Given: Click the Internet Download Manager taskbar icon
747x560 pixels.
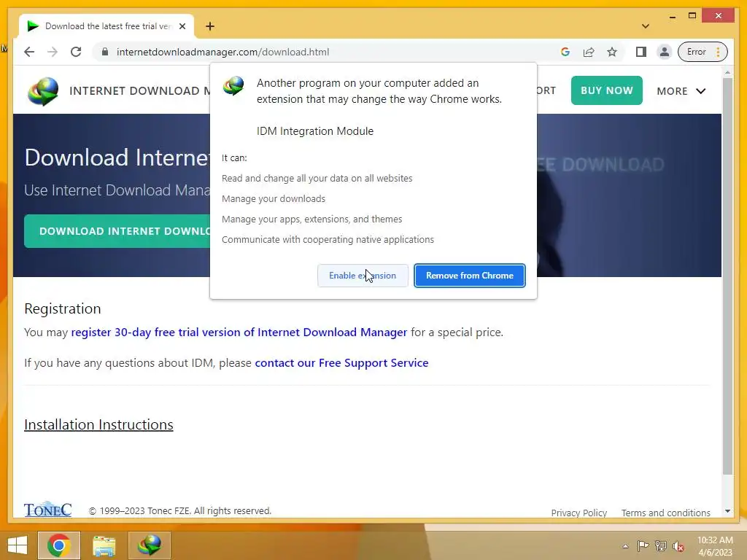Looking at the screenshot, I should coord(149,545).
